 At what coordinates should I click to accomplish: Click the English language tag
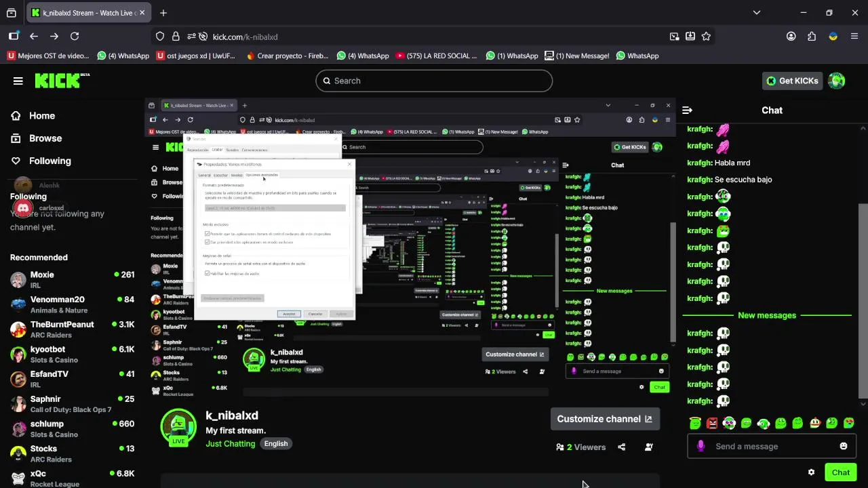pos(276,444)
